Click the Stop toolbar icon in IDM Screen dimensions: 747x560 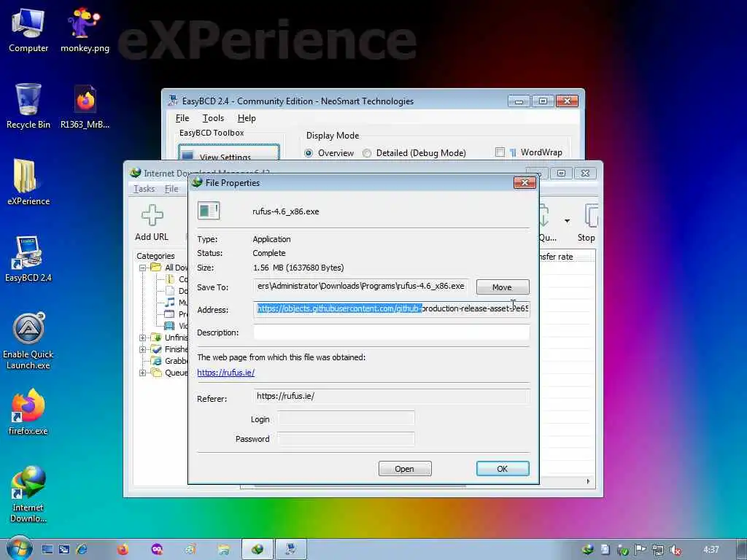591,216
